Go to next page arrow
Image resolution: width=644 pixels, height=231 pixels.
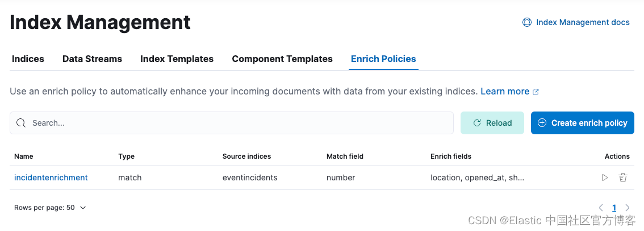pos(628,208)
